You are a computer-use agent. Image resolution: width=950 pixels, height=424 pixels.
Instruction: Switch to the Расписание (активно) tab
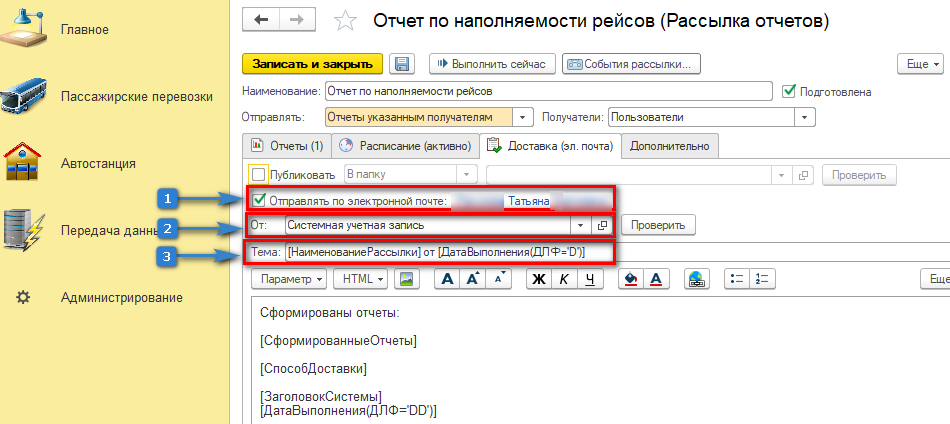pos(405,146)
